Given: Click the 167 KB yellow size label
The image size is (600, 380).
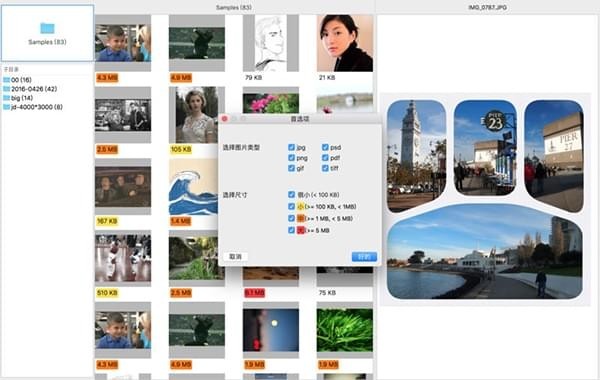Looking at the screenshot, I should [x=107, y=221].
